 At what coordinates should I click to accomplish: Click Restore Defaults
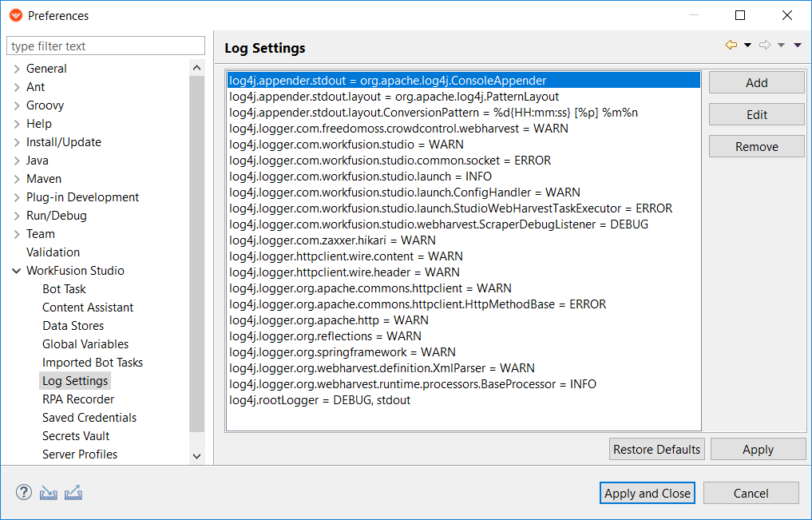(656, 449)
